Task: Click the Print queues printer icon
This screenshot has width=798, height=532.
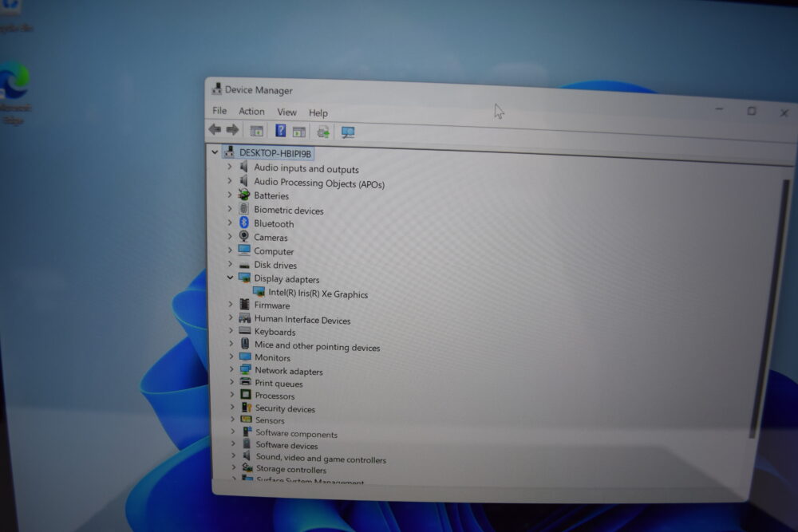Action: tap(245, 381)
